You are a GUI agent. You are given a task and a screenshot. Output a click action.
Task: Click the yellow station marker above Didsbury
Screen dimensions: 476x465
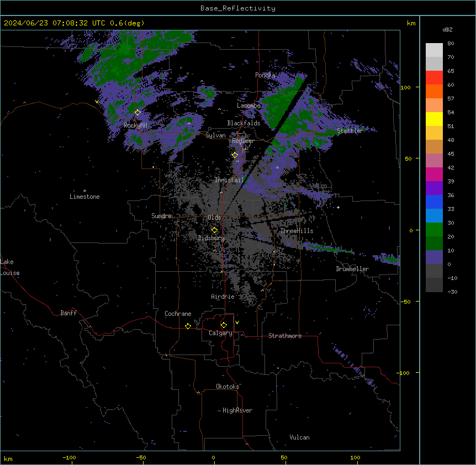point(214,230)
